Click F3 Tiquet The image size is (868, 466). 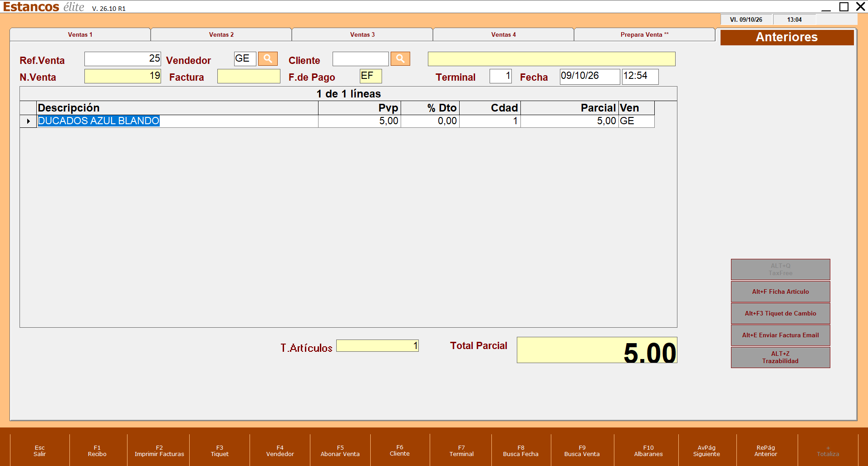point(220,451)
